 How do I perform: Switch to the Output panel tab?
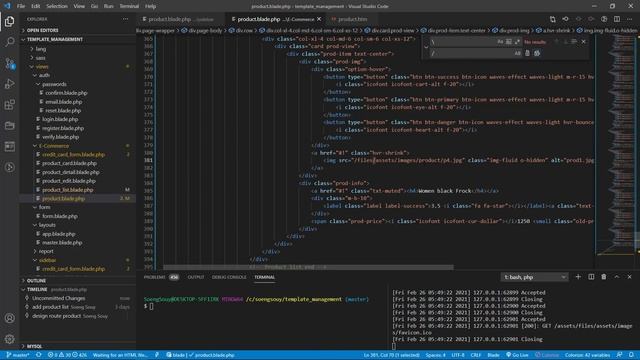pyautogui.click(x=196, y=277)
